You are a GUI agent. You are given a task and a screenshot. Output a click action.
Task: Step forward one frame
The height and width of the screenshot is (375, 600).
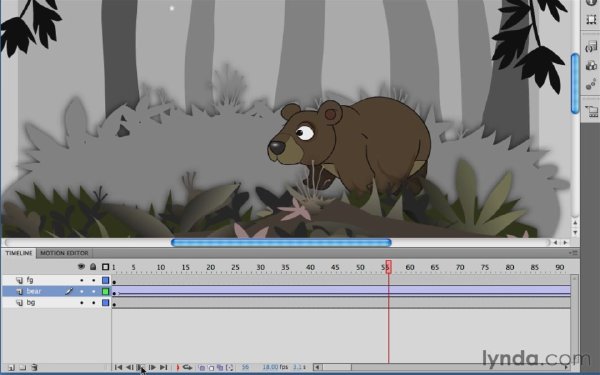152,367
